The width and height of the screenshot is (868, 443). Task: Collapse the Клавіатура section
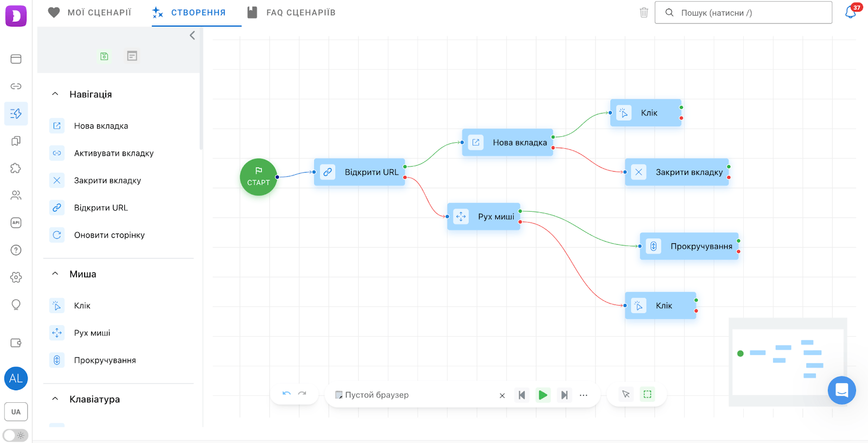pos(55,399)
